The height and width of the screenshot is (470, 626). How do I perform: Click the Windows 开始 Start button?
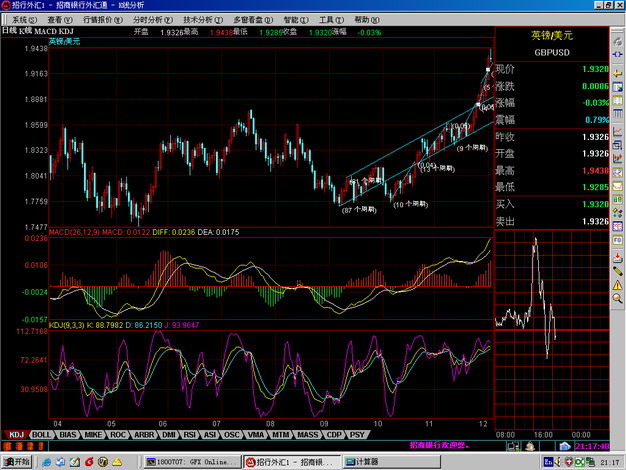coord(17,463)
